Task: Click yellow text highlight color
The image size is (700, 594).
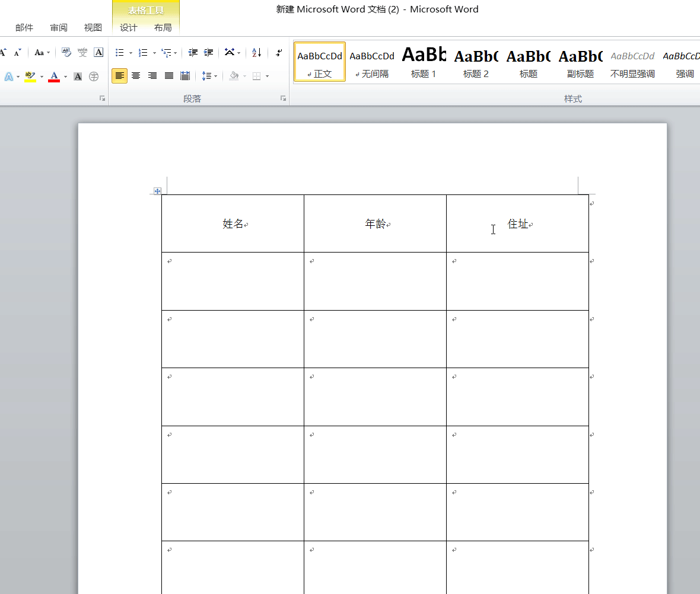Action: click(30, 76)
